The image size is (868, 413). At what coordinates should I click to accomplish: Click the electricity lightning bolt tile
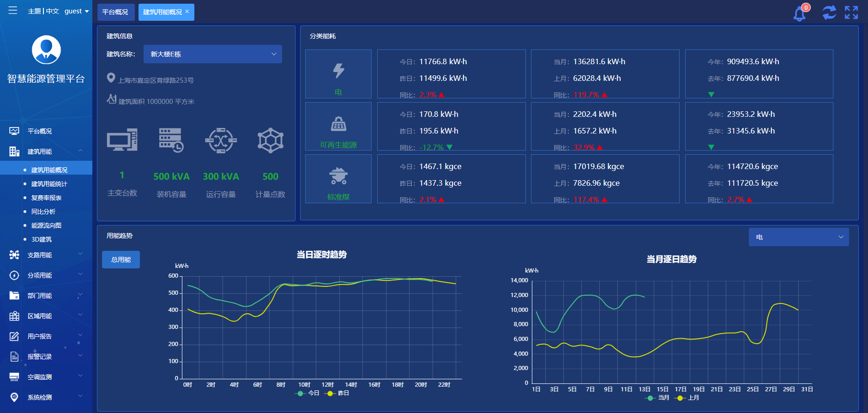(x=338, y=74)
